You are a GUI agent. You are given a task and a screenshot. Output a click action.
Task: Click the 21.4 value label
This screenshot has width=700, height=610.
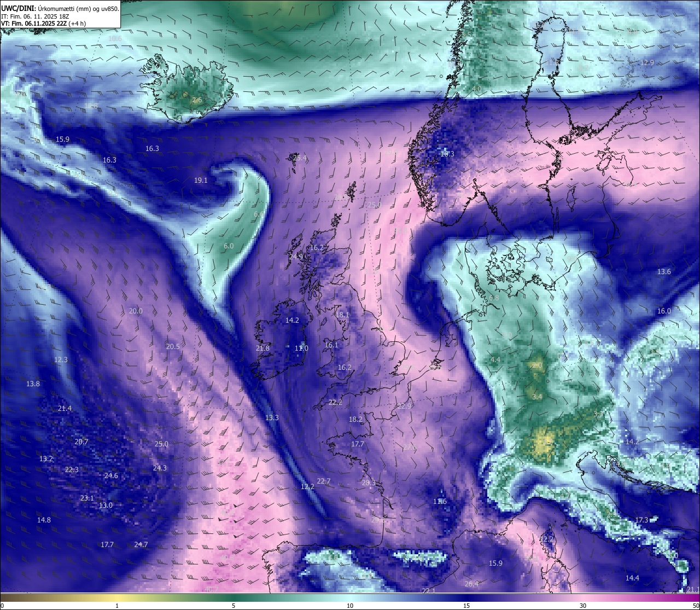pyautogui.click(x=65, y=408)
